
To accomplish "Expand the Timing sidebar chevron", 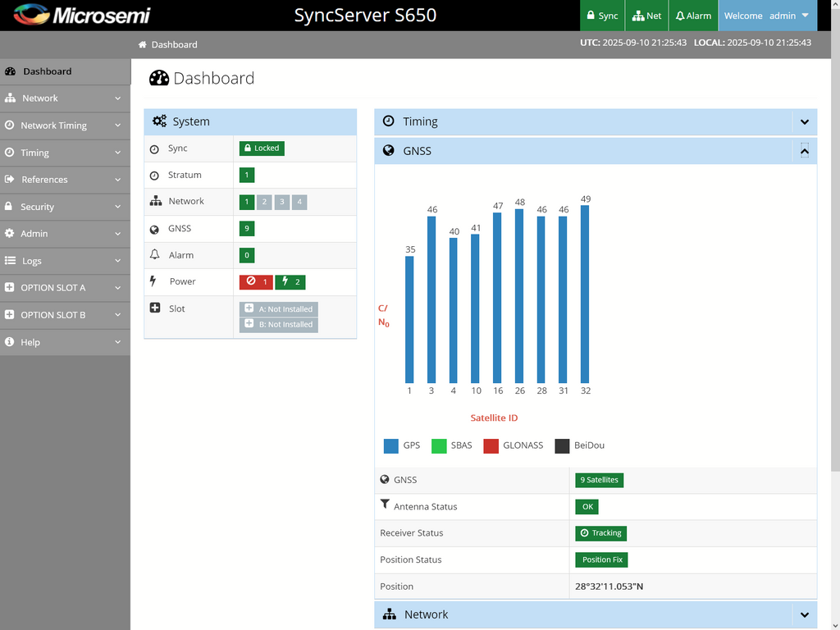I will click(x=118, y=153).
